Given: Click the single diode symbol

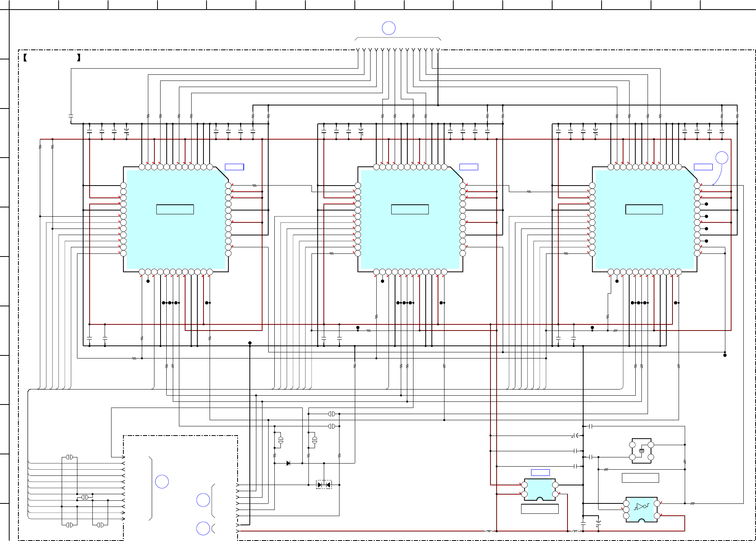Looking at the screenshot, I should pos(288,463).
